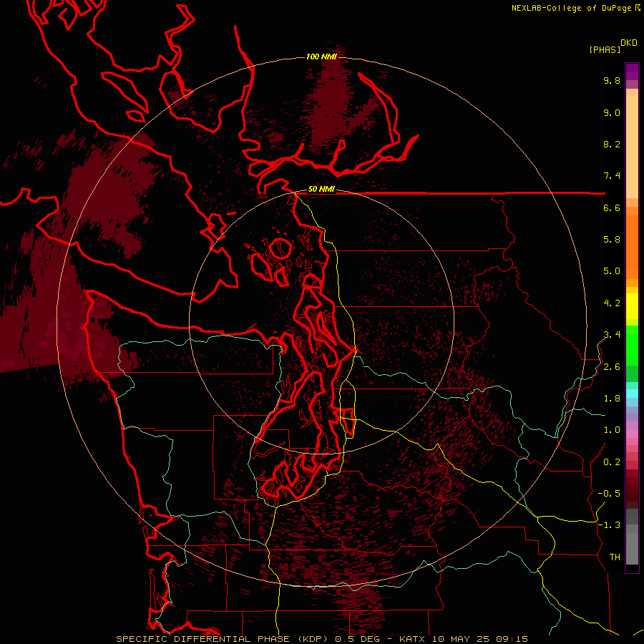Click the 9.8 legend value

[x=612, y=80]
